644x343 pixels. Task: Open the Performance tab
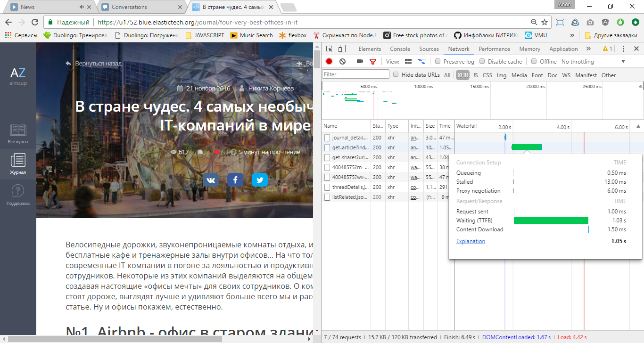pyautogui.click(x=494, y=49)
